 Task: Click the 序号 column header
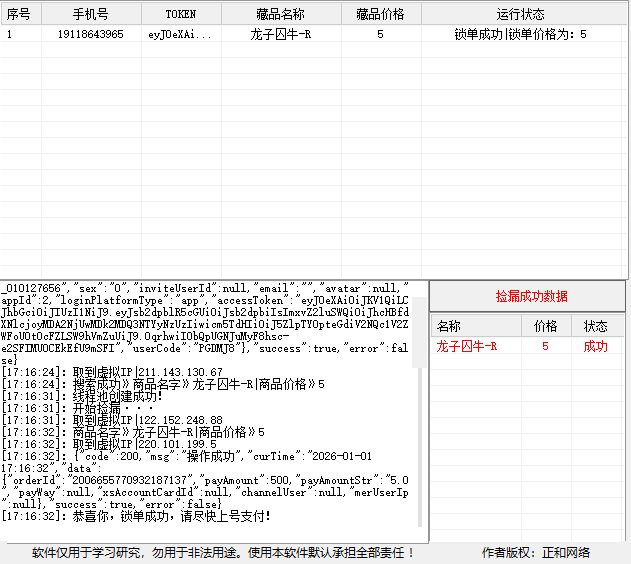(x=19, y=14)
